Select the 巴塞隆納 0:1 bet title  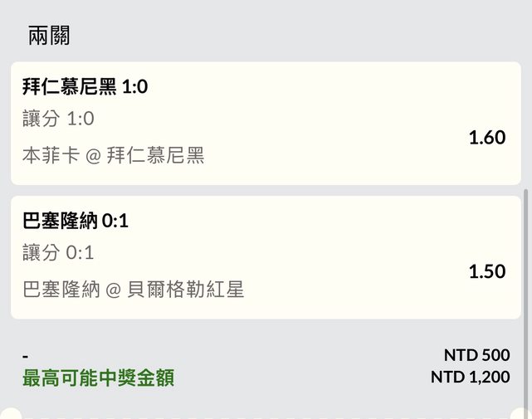click(76, 221)
